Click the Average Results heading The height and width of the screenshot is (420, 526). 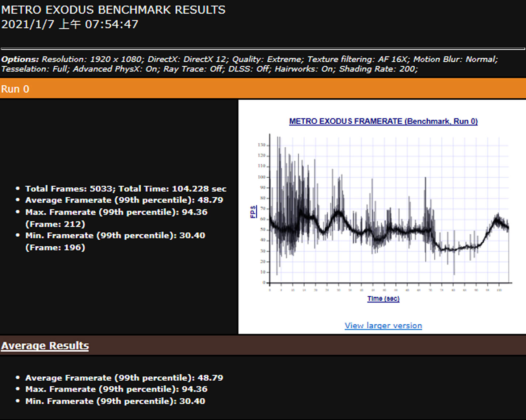[45, 346]
